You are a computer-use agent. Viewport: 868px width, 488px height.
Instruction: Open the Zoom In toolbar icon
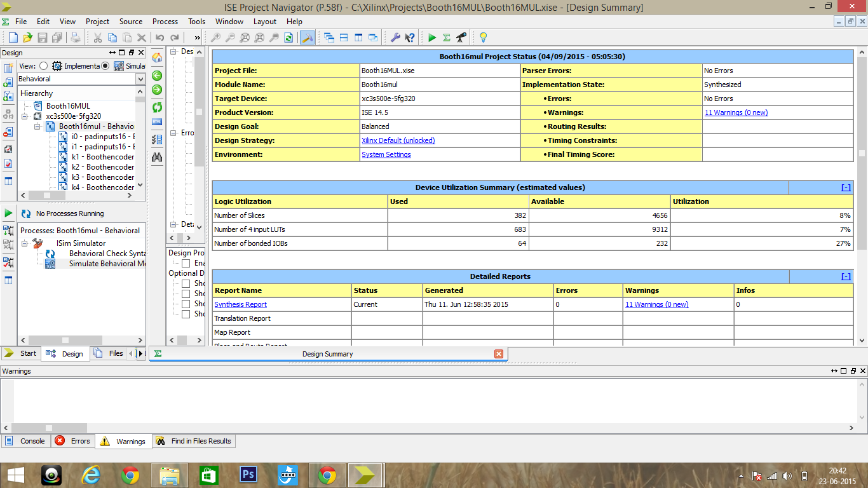point(216,37)
